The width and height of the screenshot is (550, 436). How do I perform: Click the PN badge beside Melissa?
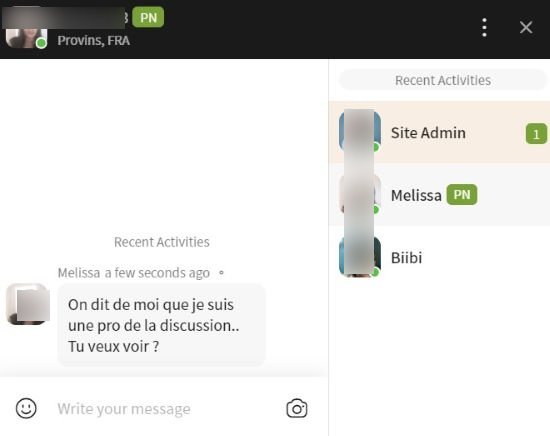[x=462, y=194]
